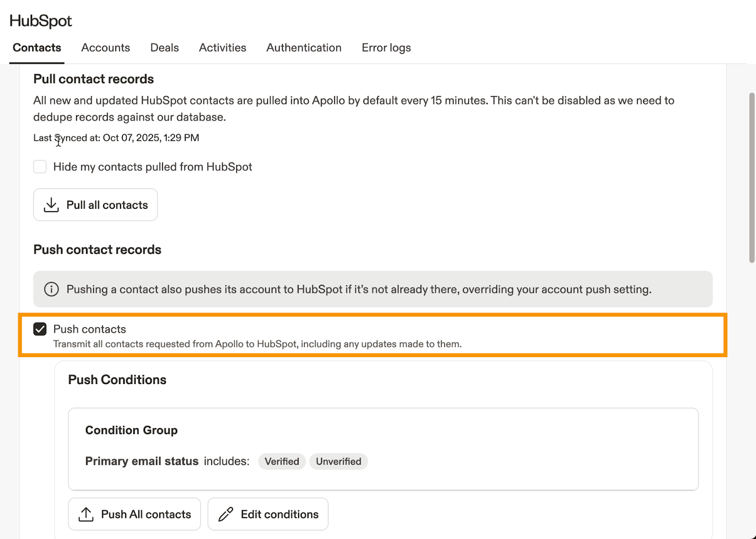
Task: Switch to the Accounts tab
Action: [105, 48]
